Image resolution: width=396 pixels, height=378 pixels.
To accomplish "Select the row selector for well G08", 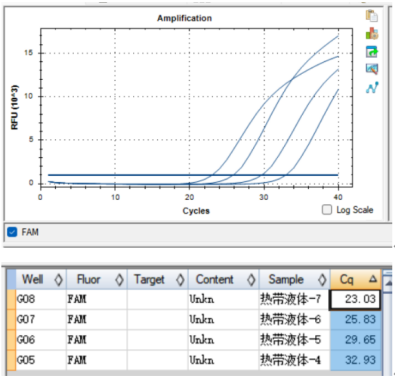I will point(11,299).
